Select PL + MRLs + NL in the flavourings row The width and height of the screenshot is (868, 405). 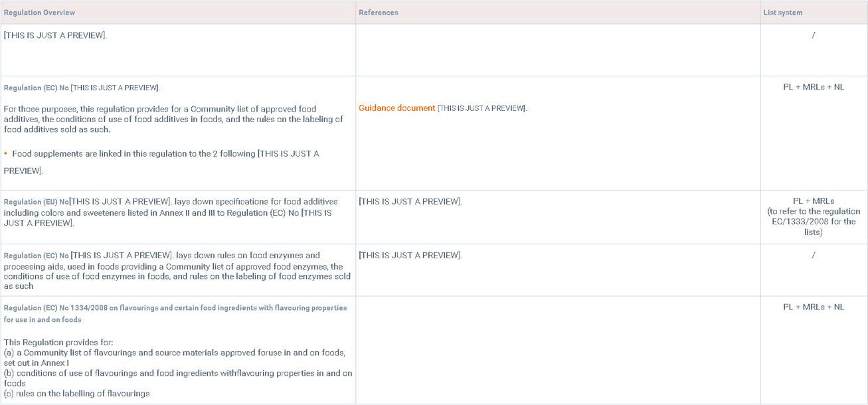tap(814, 307)
